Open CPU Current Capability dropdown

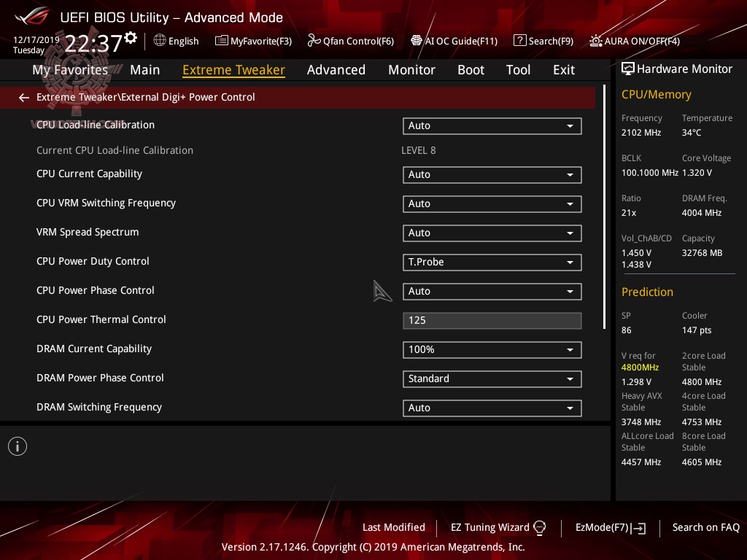click(x=492, y=175)
